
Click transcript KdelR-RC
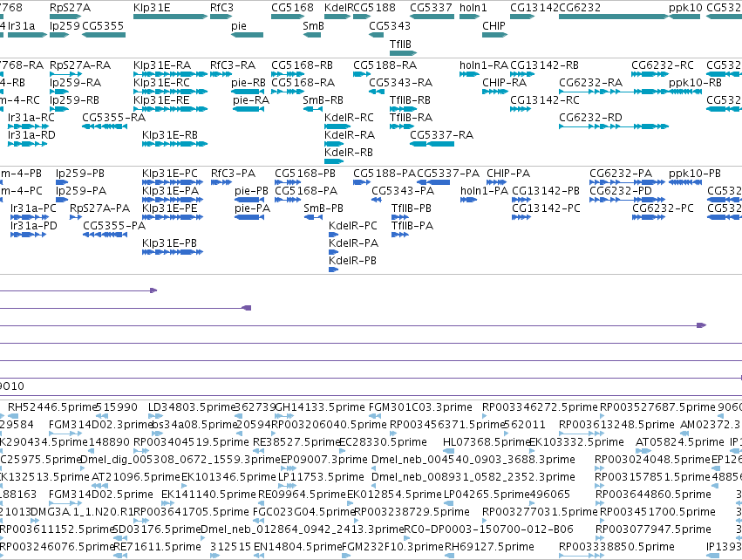(337, 126)
